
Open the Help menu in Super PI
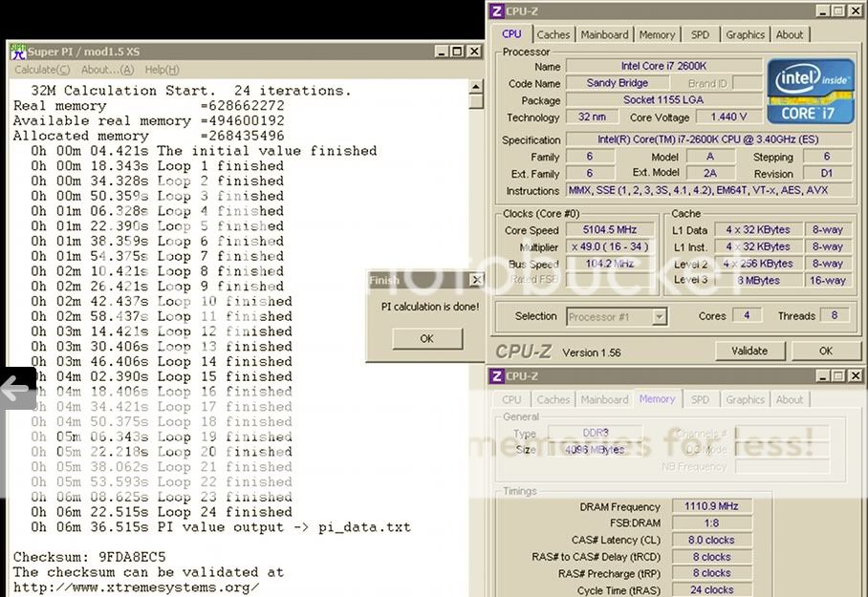[x=162, y=70]
